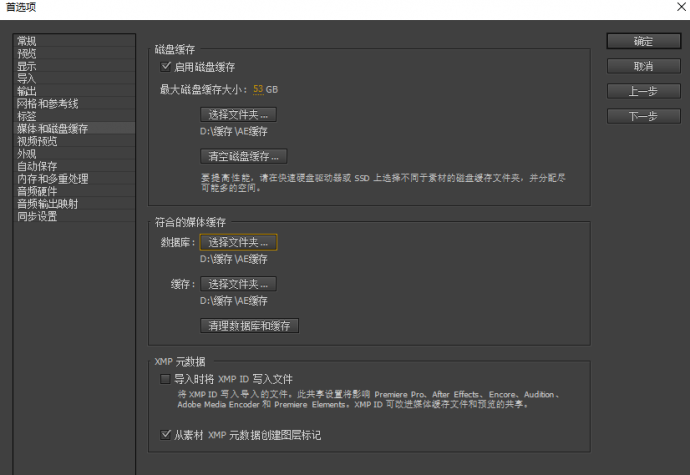Screen dimensions: 690x475
Task: Enable 导入时将 XMP ID 写入文件 checkbox
Action: 167,380
